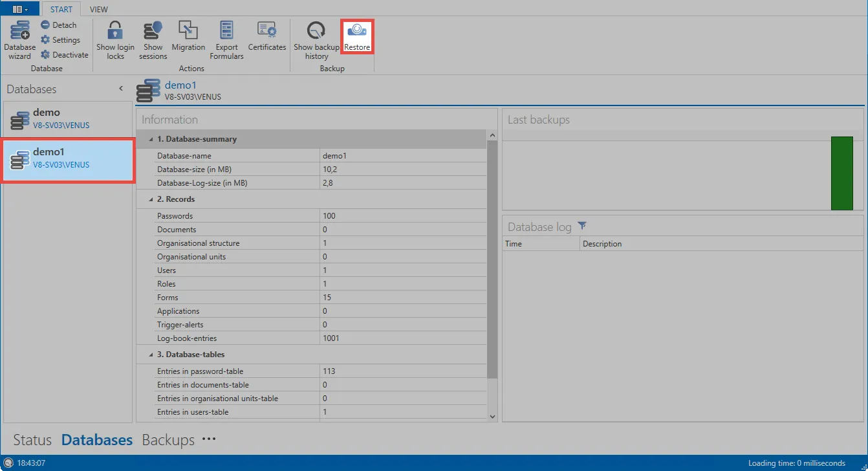Viewport: 868px width, 471px height.
Task: Switch to the START ribbon tab
Action: (x=61, y=9)
